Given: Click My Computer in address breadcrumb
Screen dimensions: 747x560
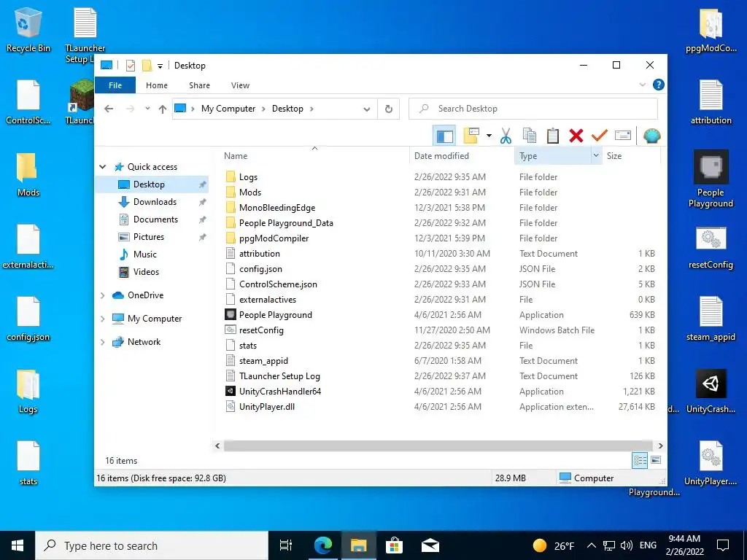Looking at the screenshot, I should (228, 109).
